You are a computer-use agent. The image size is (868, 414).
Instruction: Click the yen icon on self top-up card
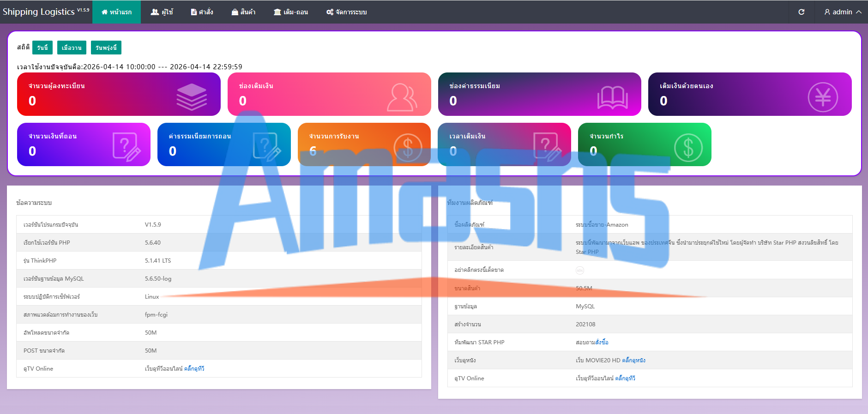tap(823, 97)
